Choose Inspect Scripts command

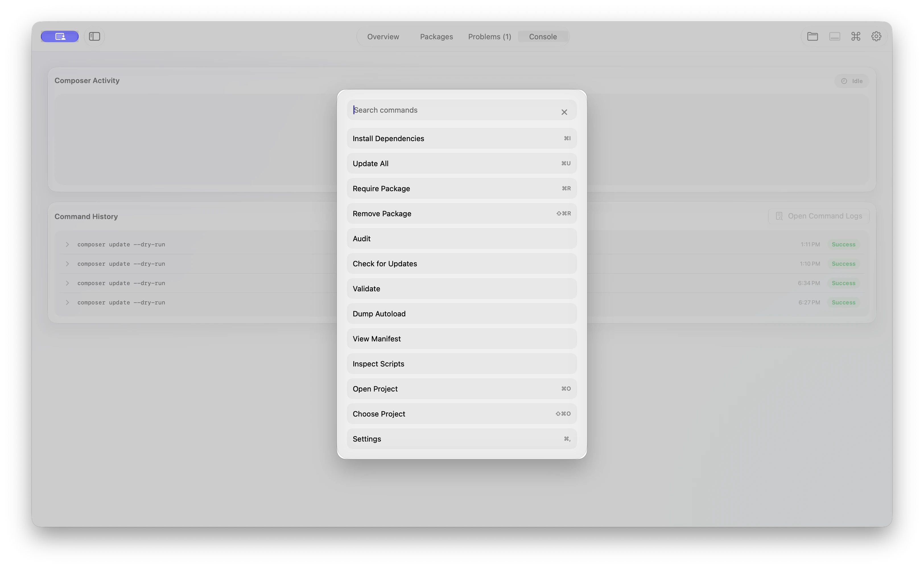click(x=462, y=364)
